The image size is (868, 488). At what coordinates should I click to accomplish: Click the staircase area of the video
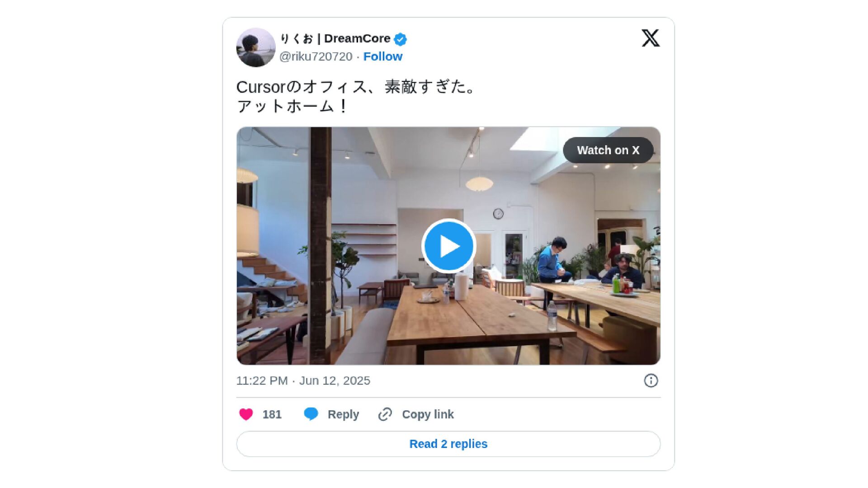tap(271, 276)
